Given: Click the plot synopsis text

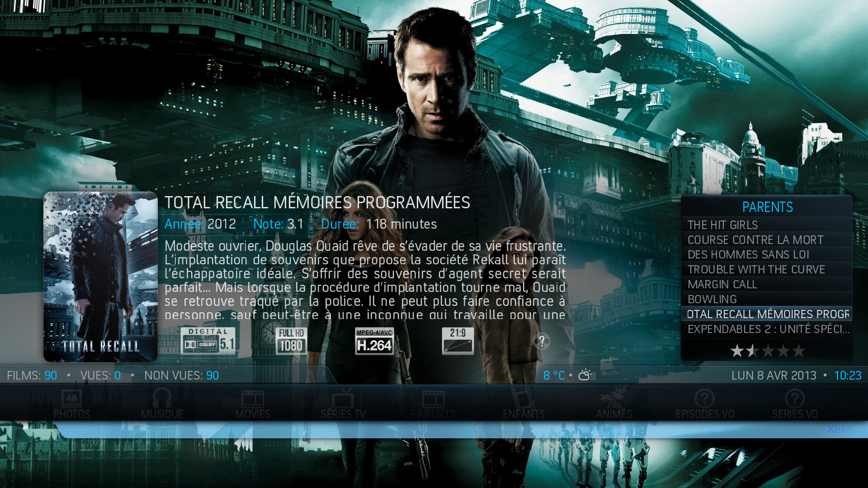Looking at the screenshot, I should (x=365, y=280).
